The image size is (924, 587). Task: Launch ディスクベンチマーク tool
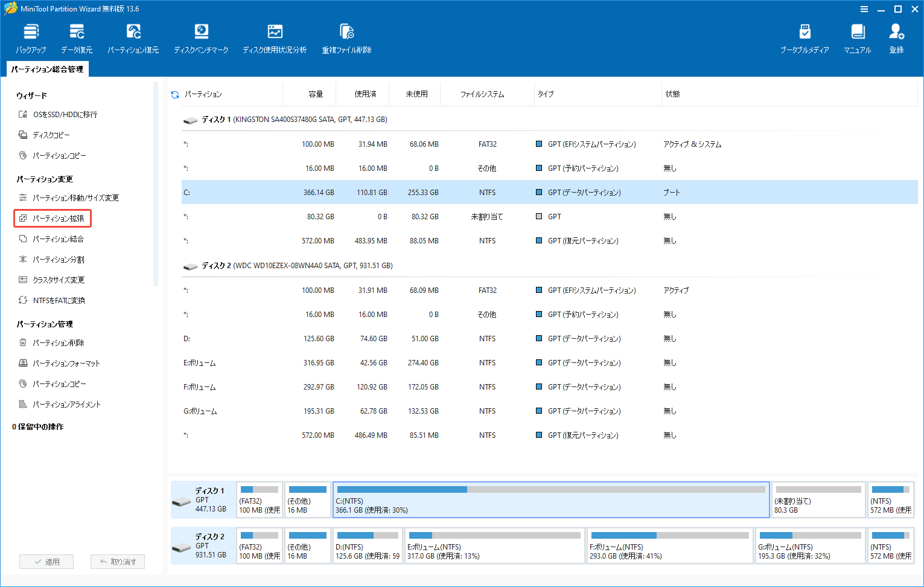tap(201, 37)
